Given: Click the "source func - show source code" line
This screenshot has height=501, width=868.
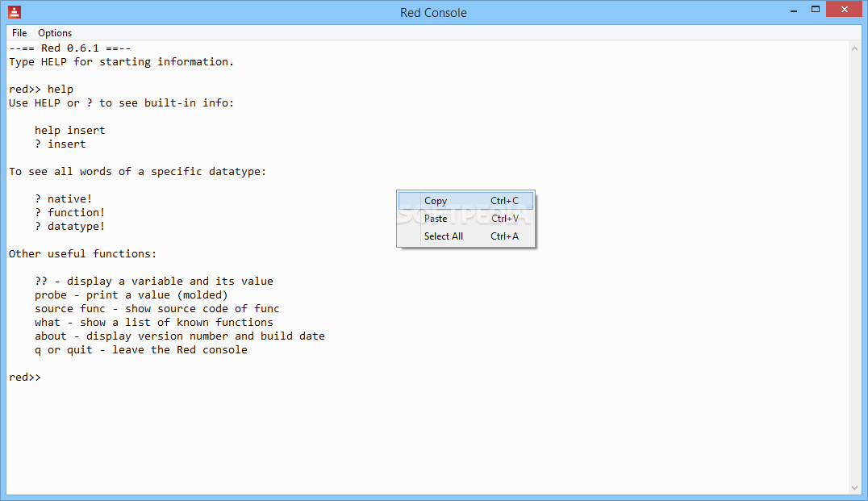Looking at the screenshot, I should [157, 308].
